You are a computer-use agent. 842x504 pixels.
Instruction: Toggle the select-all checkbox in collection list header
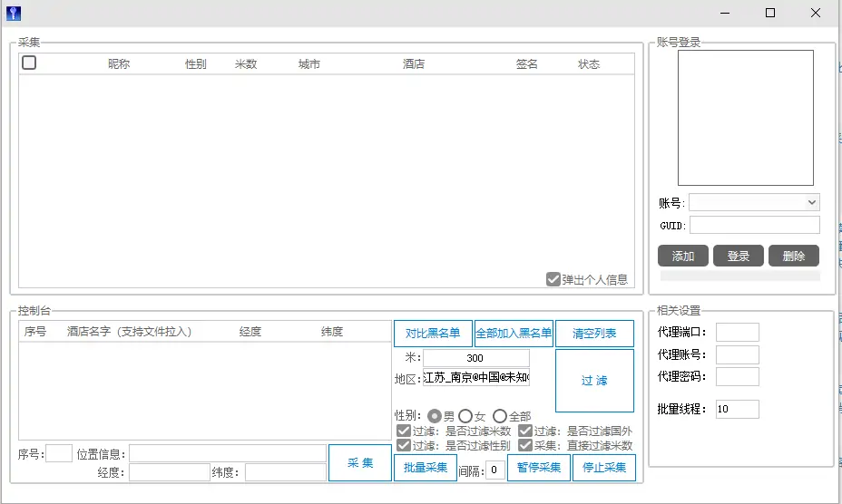tap(29, 63)
